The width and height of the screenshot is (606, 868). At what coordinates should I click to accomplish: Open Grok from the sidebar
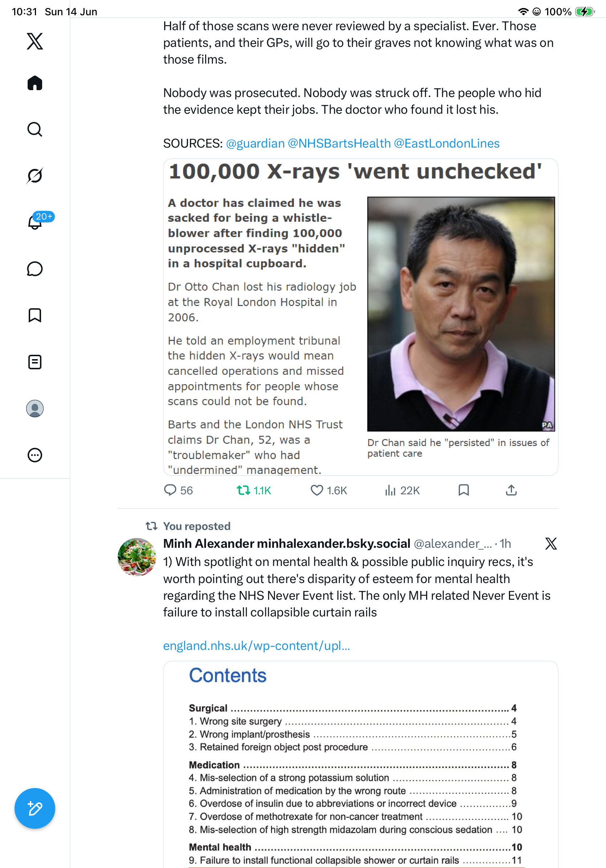pos(35,176)
